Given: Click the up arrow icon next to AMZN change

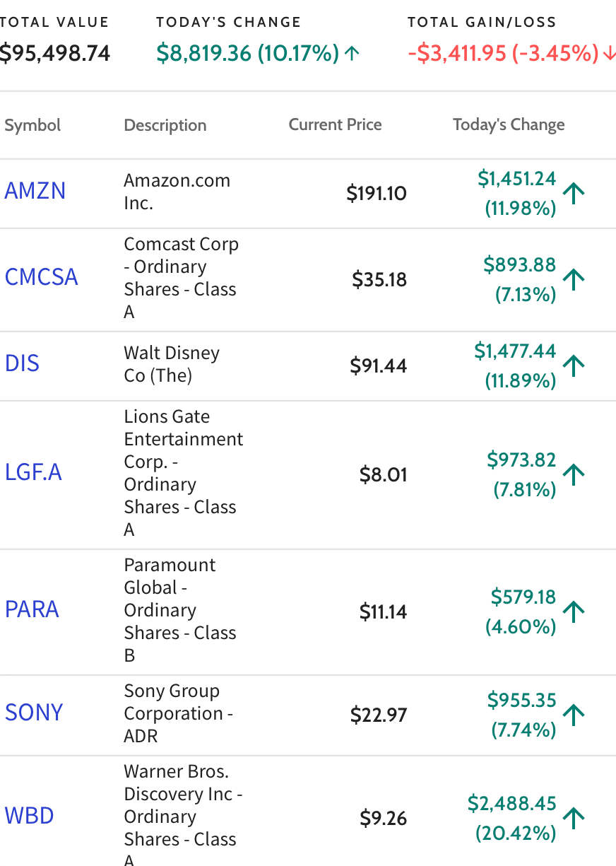Looking at the screenshot, I should click(574, 192).
